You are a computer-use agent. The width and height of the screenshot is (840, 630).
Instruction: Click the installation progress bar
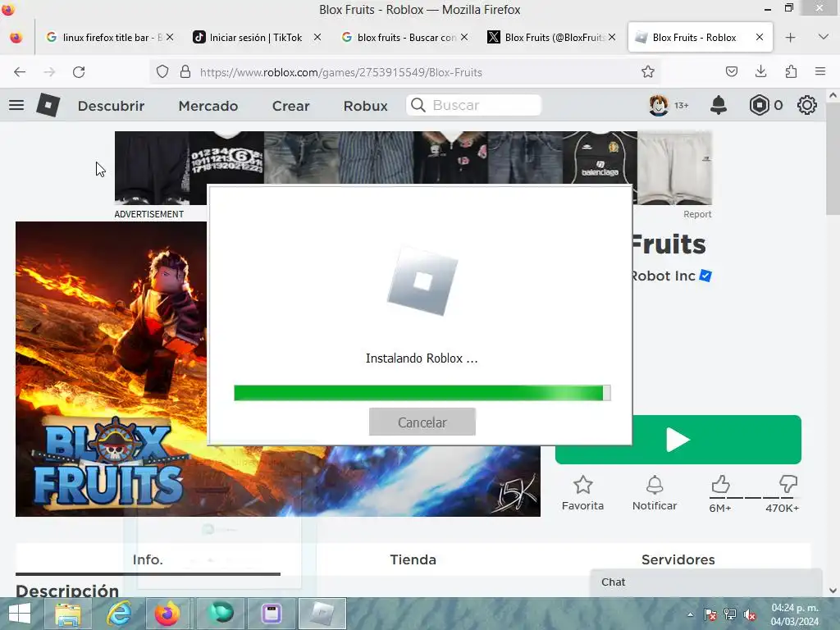[x=422, y=393]
